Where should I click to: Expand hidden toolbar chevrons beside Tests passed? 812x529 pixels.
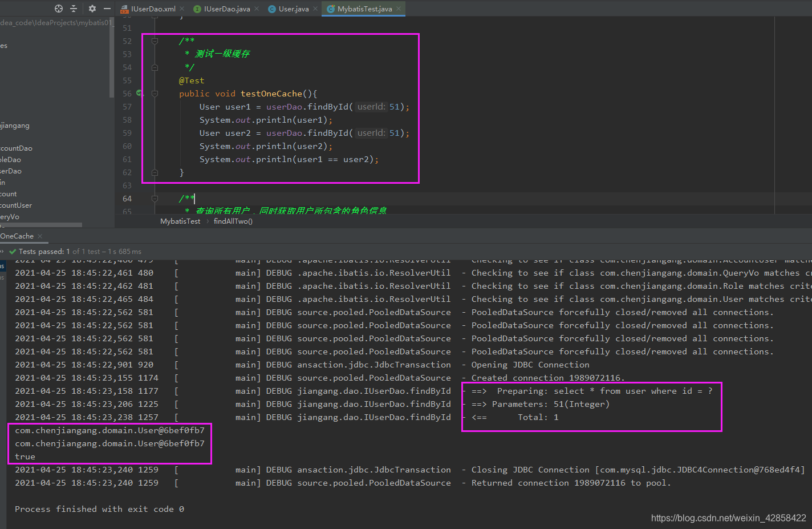pos(2,252)
